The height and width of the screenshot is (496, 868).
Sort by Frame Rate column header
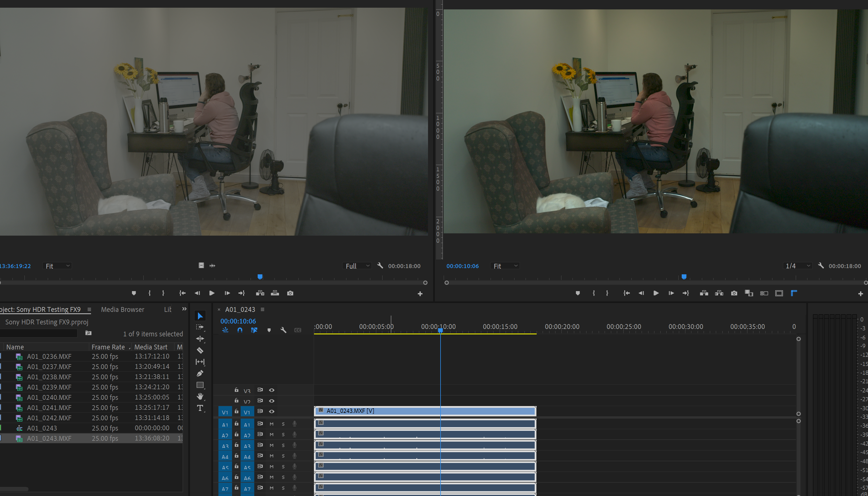[108, 347]
